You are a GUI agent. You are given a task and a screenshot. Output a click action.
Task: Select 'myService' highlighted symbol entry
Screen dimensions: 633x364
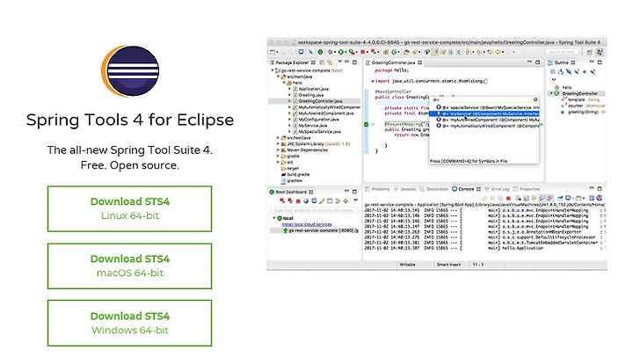tap(484, 113)
